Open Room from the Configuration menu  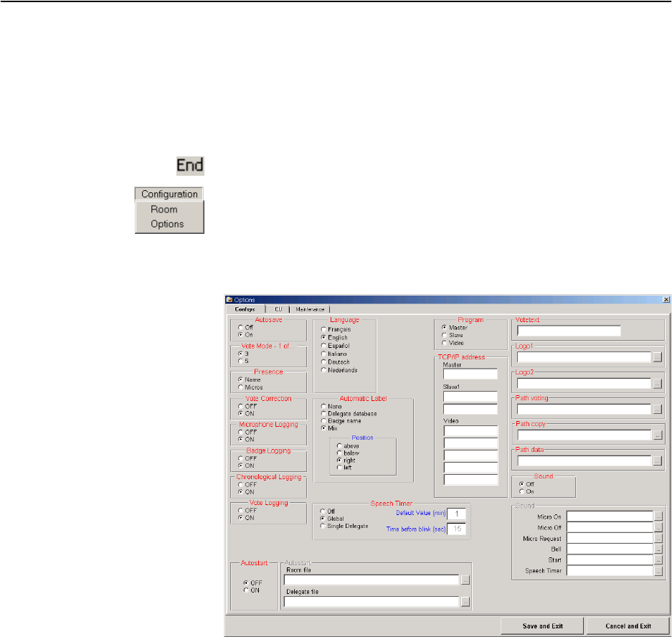point(164,209)
